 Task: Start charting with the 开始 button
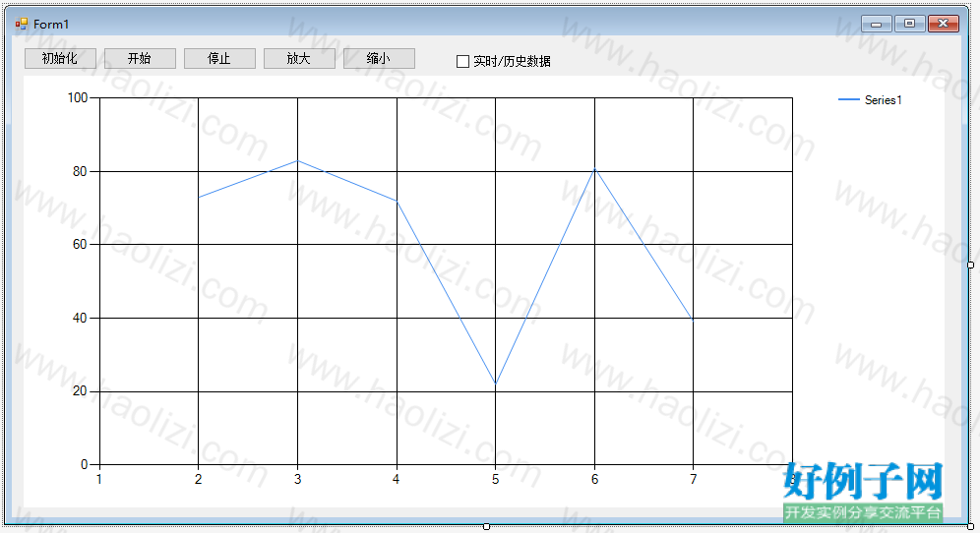coord(140,58)
